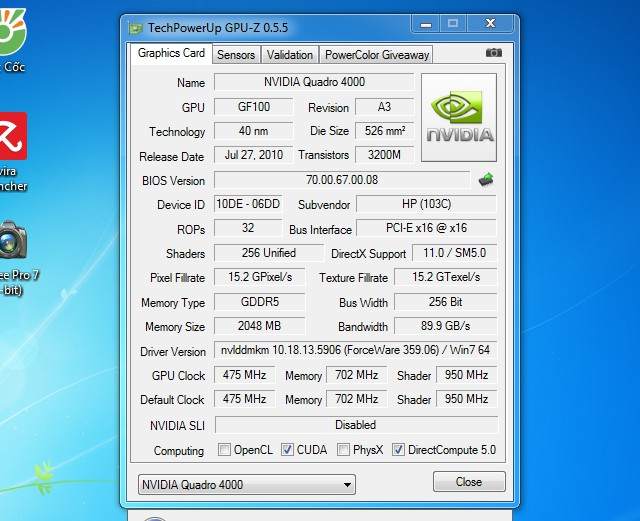Toggle the DirectCompute 5.0 checkbox
Viewport: 640px width, 521px height.
[x=398, y=450]
